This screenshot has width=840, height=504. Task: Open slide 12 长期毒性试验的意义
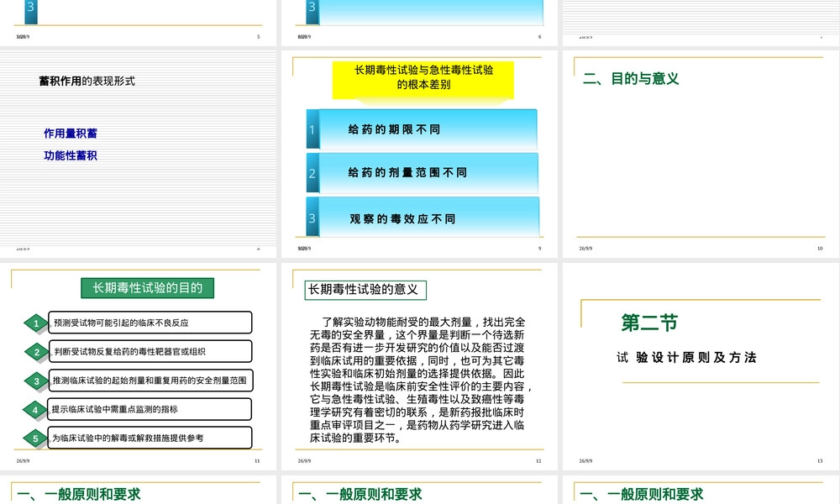tap(419, 365)
